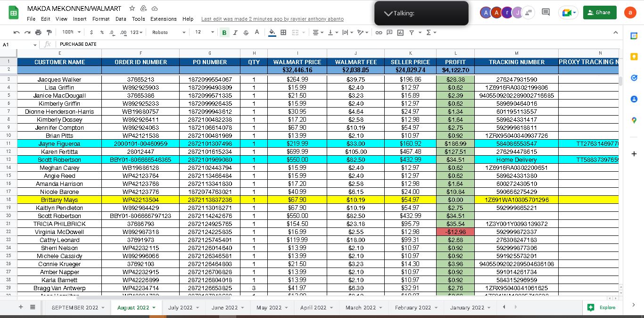This screenshot has height=318, width=644.
Task: Click the Undo arrow icon
Action: click(17, 33)
